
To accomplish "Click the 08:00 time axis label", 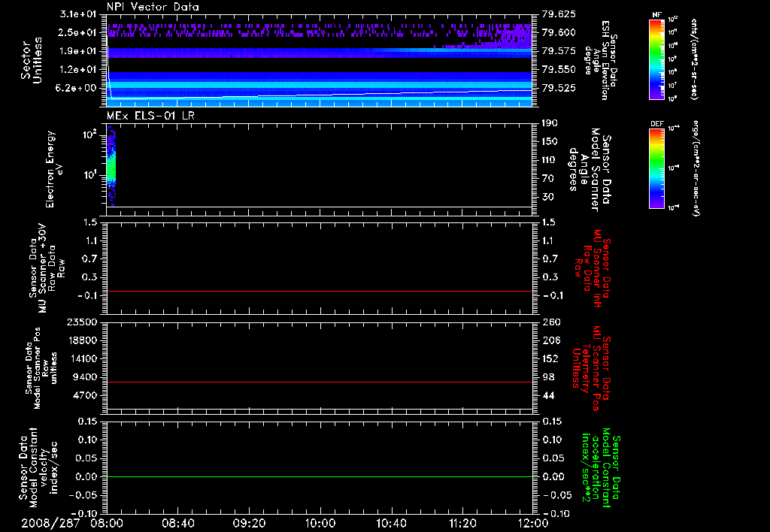I will (107, 523).
